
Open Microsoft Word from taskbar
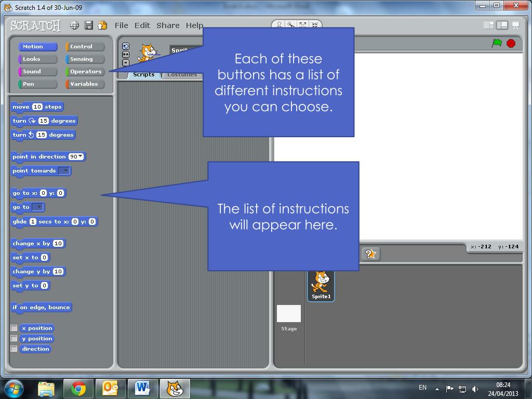coord(142,389)
